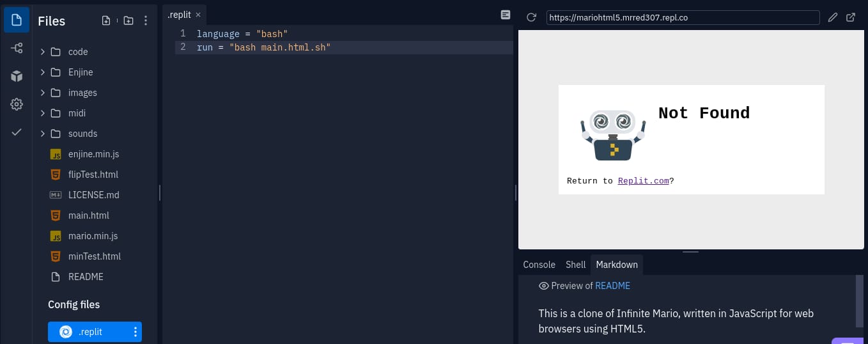The image size is (868, 344).
Task: Close the .replit editor tab
Action: coord(198,15)
